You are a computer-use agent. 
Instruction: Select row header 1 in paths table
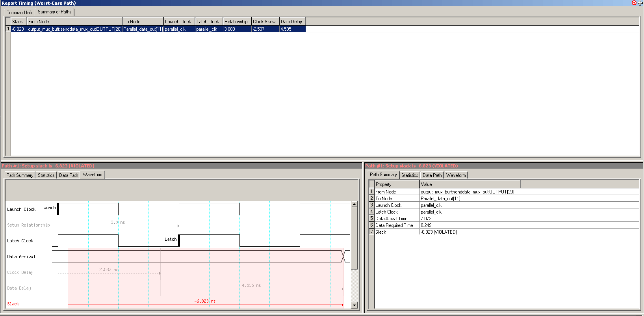point(8,29)
